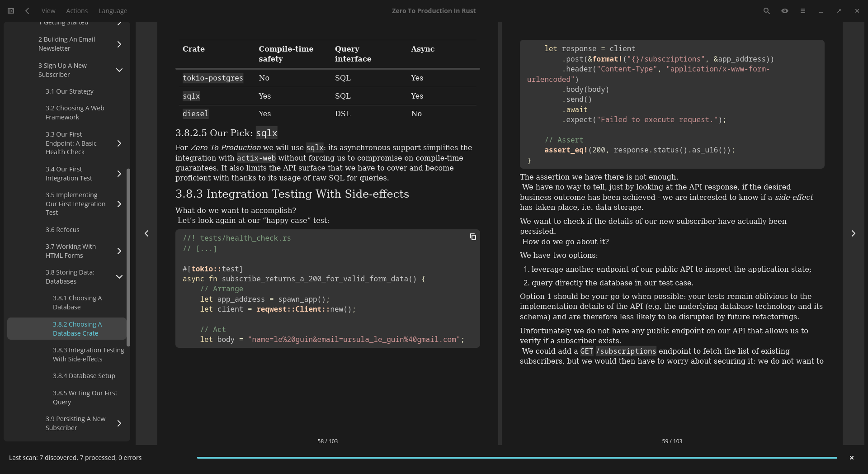Click the assert_eq! line in code block
Image resolution: width=868 pixels, height=474 pixels.
[640, 150]
